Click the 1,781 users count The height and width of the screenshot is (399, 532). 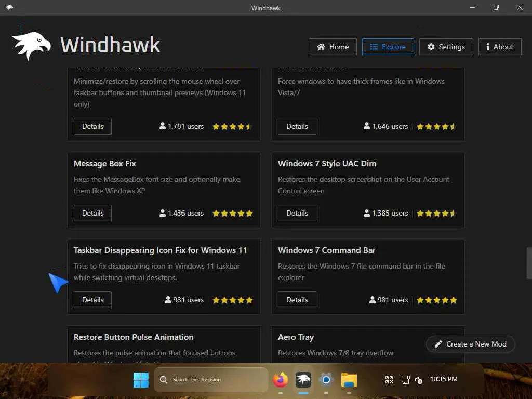pos(181,127)
